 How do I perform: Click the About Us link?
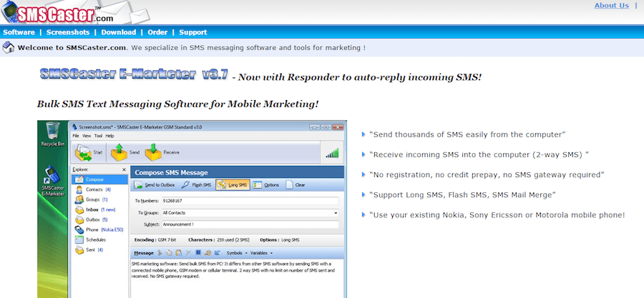click(611, 6)
